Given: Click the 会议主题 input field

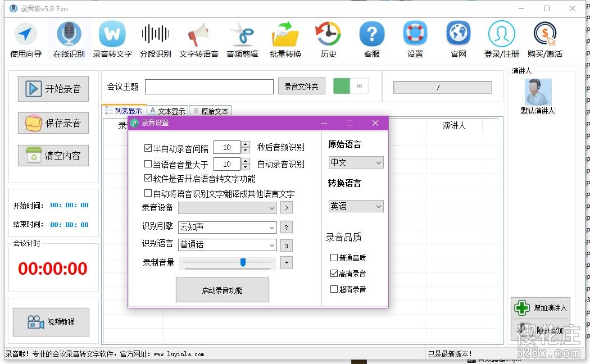Looking at the screenshot, I should 209,87.
